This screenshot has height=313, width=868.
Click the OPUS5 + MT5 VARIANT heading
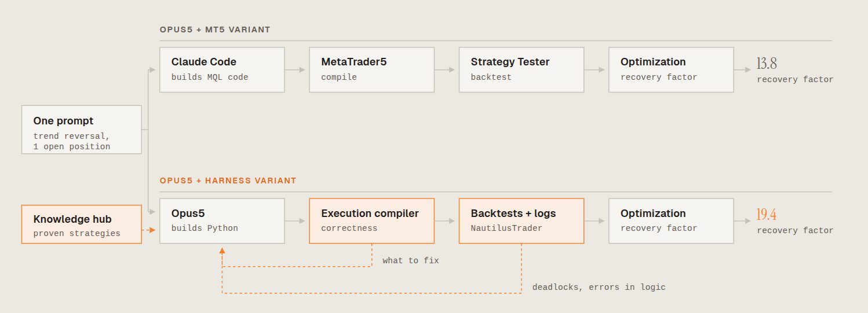tap(215, 30)
